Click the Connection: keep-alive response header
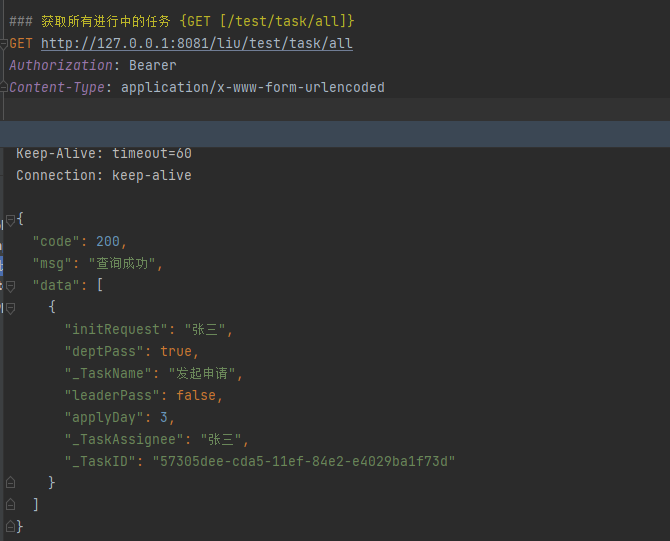The width and height of the screenshot is (670, 541). (x=103, y=176)
